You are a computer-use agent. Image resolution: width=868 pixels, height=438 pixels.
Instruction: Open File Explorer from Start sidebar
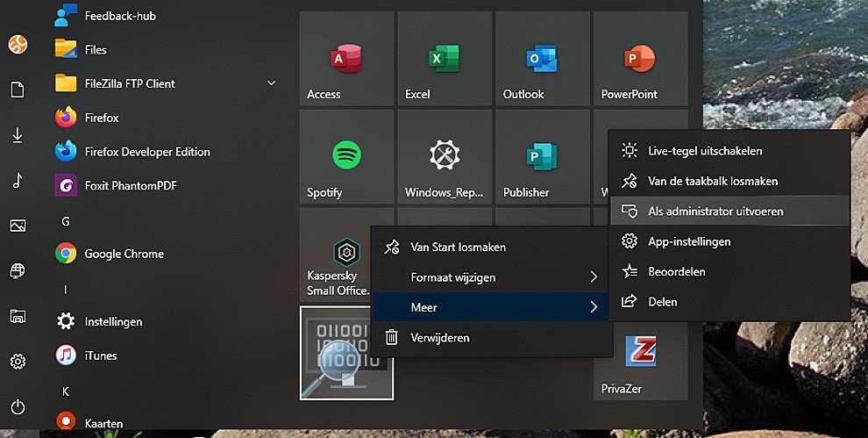[18, 316]
